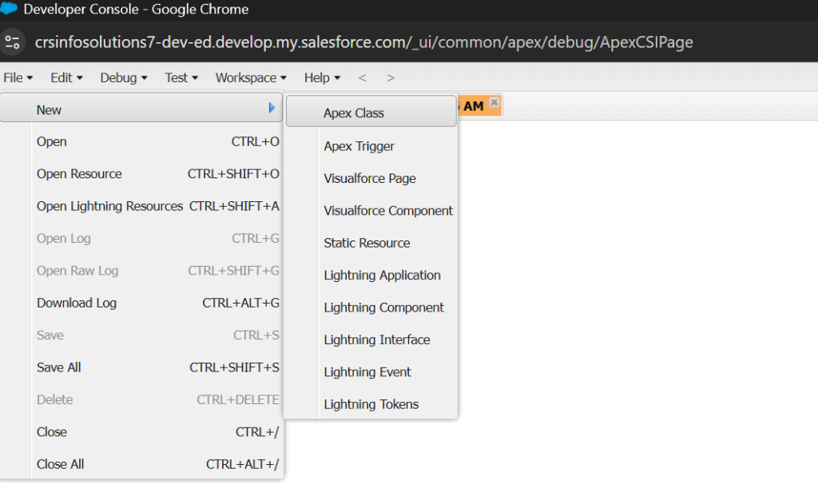Image resolution: width=818 pixels, height=504 pixels.
Task: Click the site controls icon in the address bar
Action: click(13, 42)
